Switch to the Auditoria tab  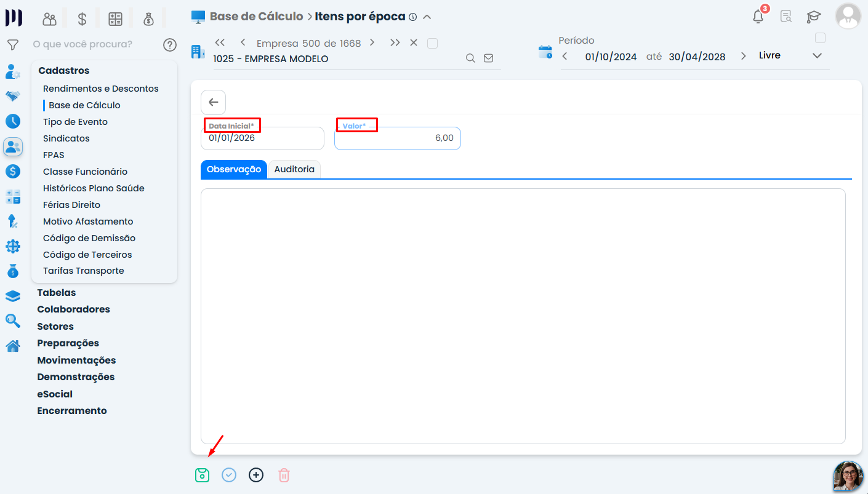[294, 169]
